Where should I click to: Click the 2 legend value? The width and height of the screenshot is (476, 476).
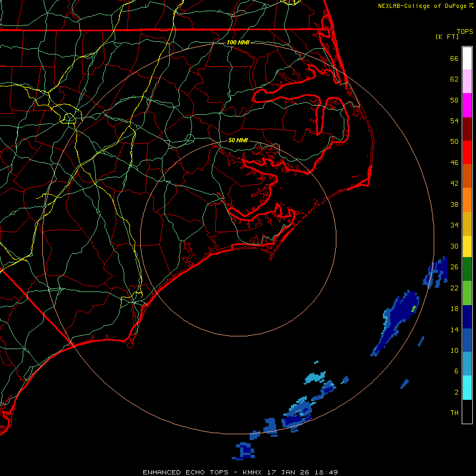pos(456,392)
